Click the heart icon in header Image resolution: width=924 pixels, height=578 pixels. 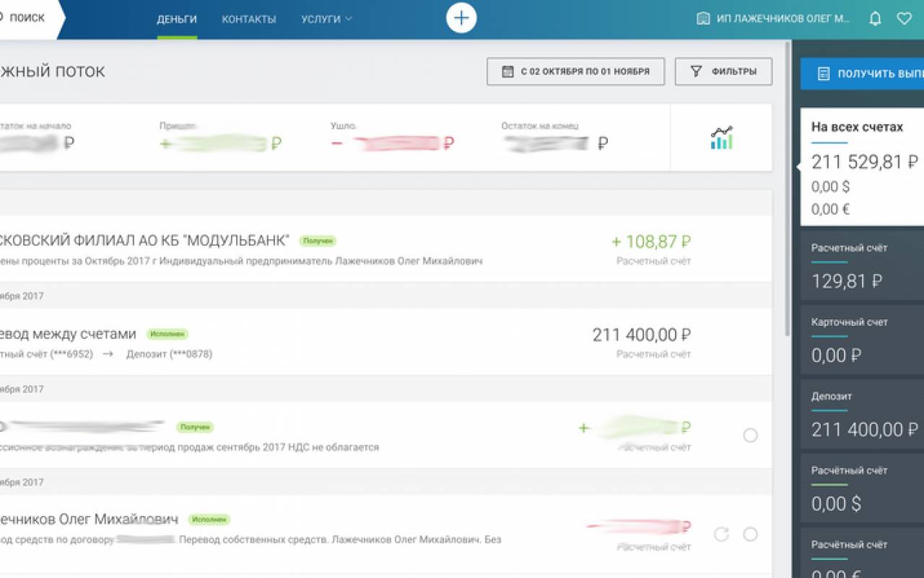[x=904, y=19]
